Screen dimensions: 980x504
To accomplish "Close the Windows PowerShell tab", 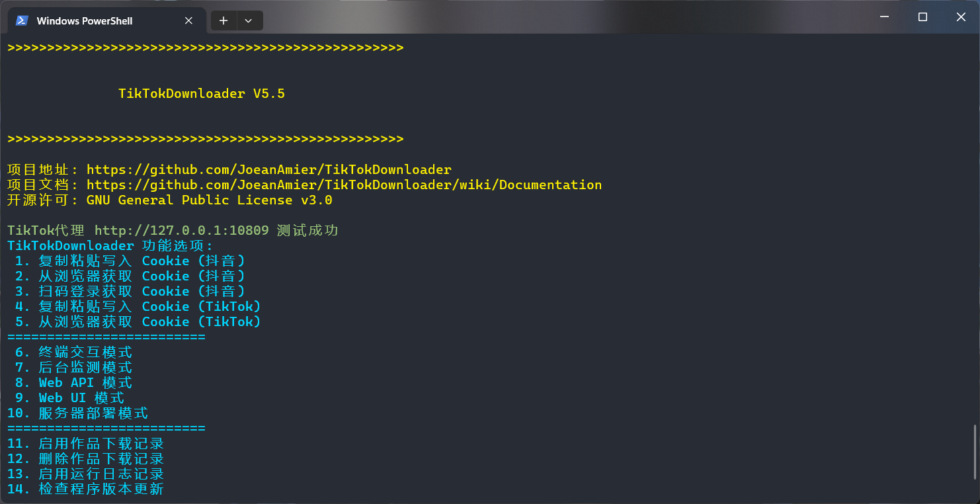I will 188,21.
